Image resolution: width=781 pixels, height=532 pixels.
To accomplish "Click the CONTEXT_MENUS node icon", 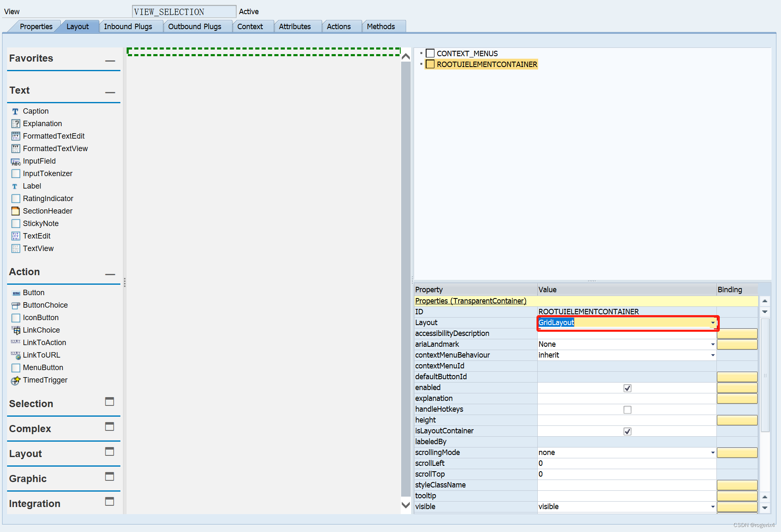I will (430, 53).
